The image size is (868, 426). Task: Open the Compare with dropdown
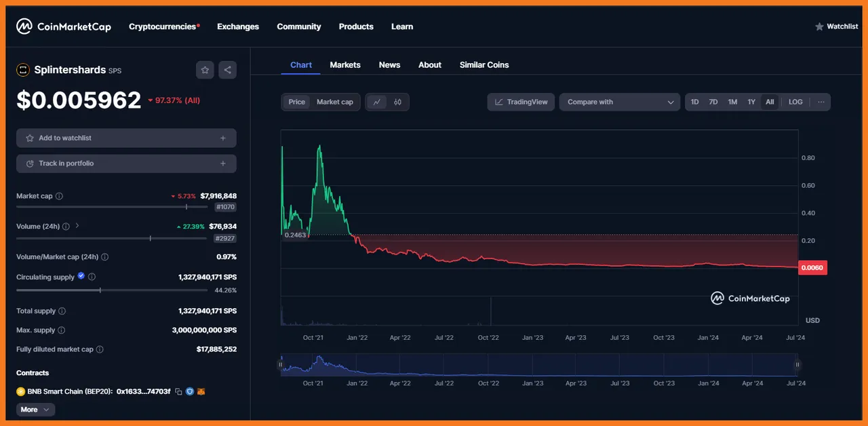(620, 102)
